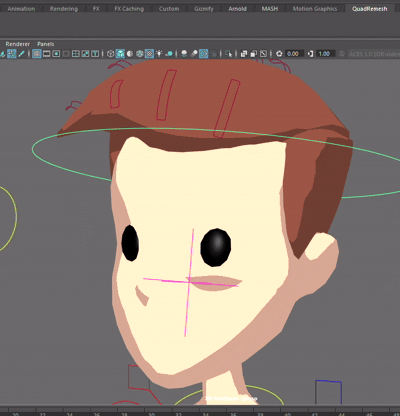
Task: Edit the Exposure value field 0.00
Action: pos(294,54)
